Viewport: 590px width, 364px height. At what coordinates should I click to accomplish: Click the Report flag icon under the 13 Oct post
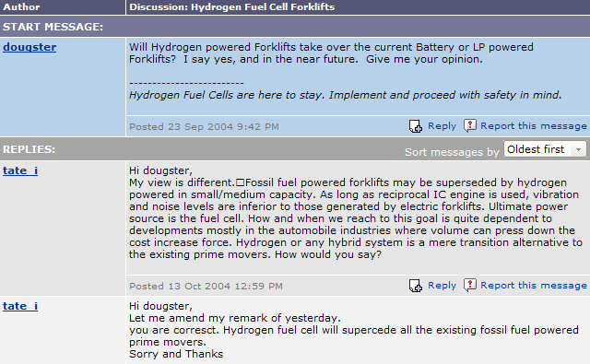click(x=469, y=285)
